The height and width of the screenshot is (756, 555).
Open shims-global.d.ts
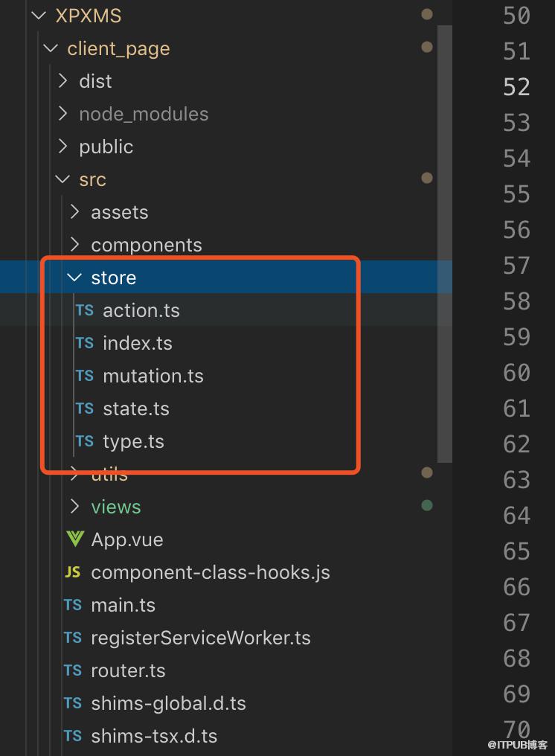click(169, 703)
